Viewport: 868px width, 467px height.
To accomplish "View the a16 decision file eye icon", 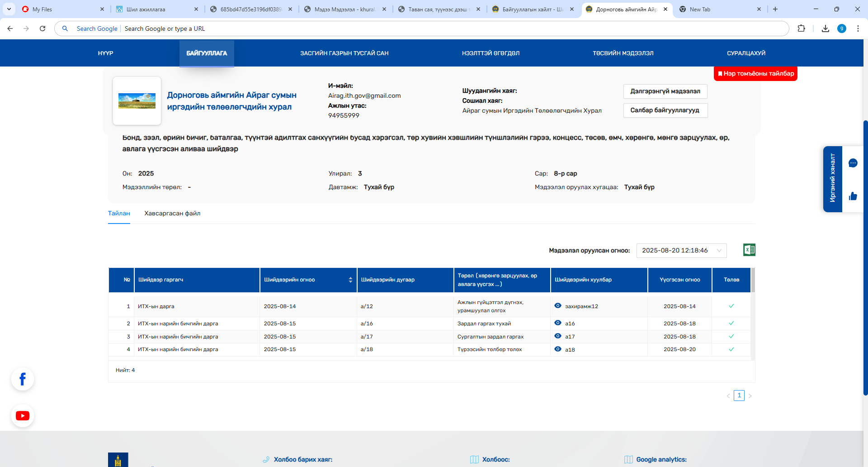I will tap(558, 323).
